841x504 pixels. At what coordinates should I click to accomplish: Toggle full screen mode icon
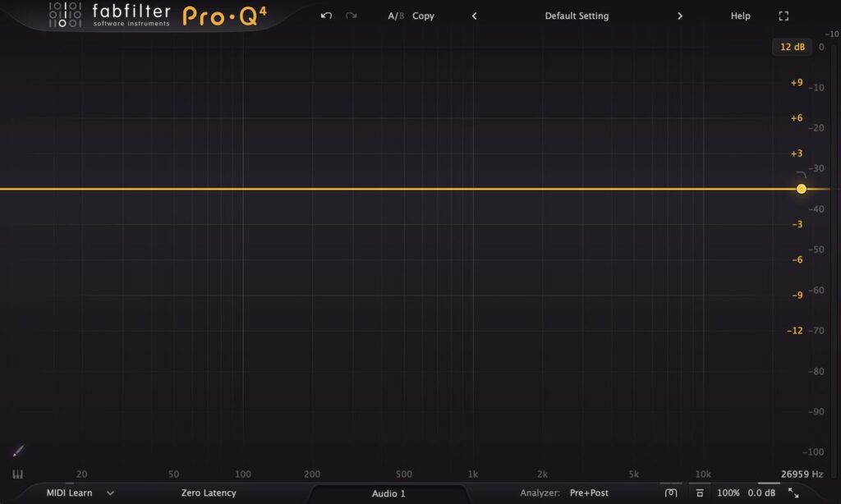click(x=784, y=16)
